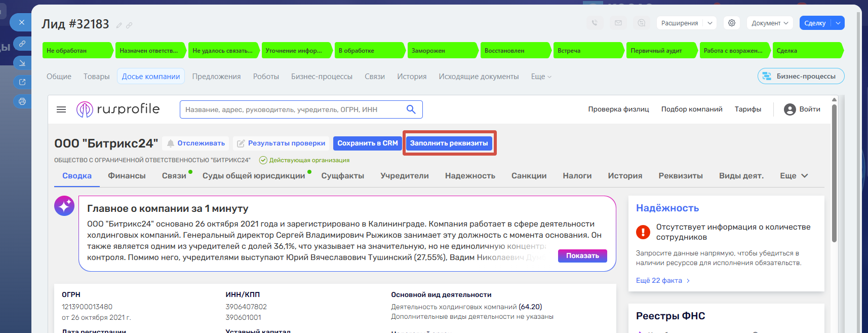Viewport: 868px width, 333px height.
Task: Expand arrow next to Сделку button
Action: click(838, 23)
